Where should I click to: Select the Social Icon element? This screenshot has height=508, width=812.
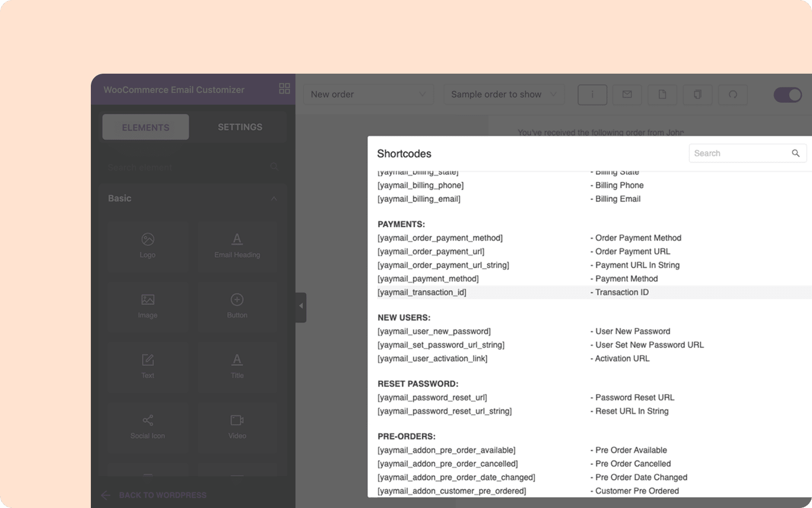[148, 427]
